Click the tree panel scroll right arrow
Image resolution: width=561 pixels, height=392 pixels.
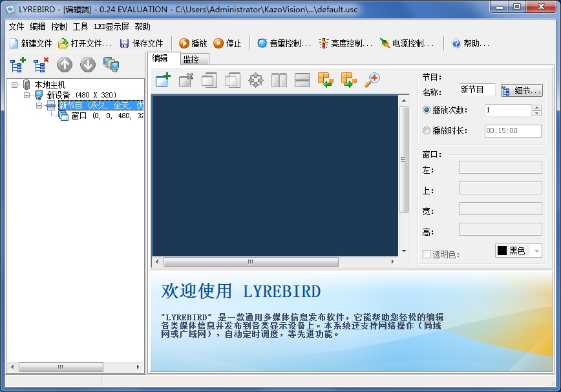(138, 367)
